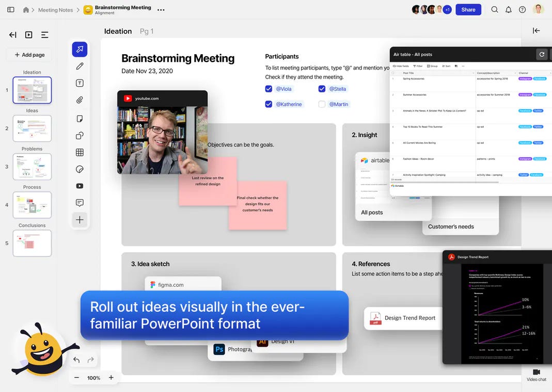
Task: Open the comment tool in toolbar
Action: 80,203
